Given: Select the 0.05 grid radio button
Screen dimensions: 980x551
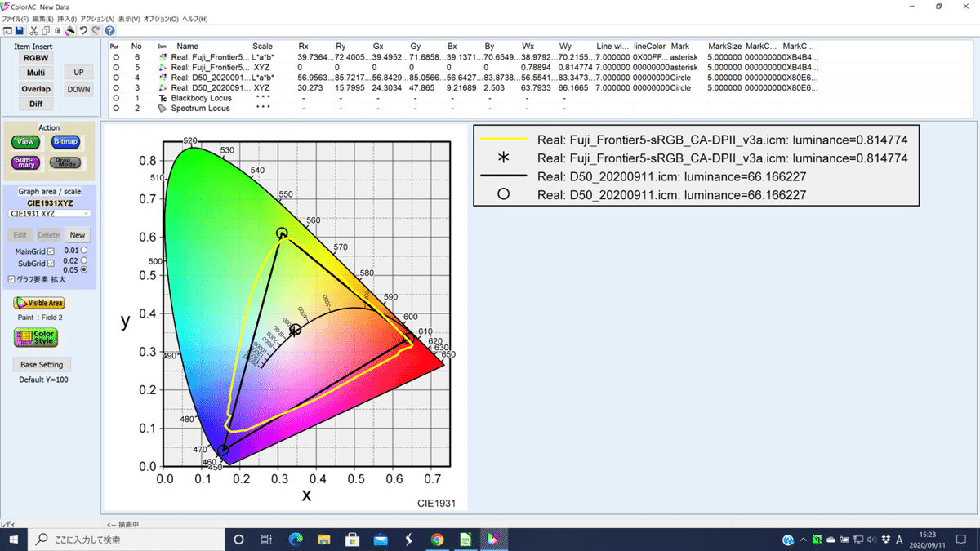Looking at the screenshot, I should [x=83, y=269].
